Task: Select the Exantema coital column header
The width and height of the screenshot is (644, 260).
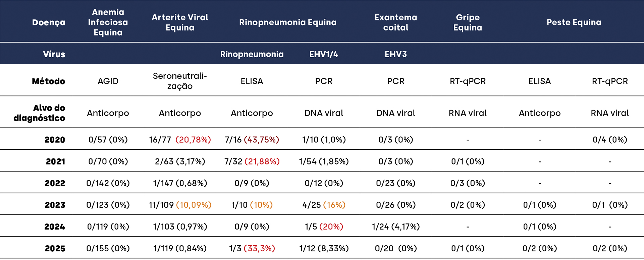Action: click(396, 22)
